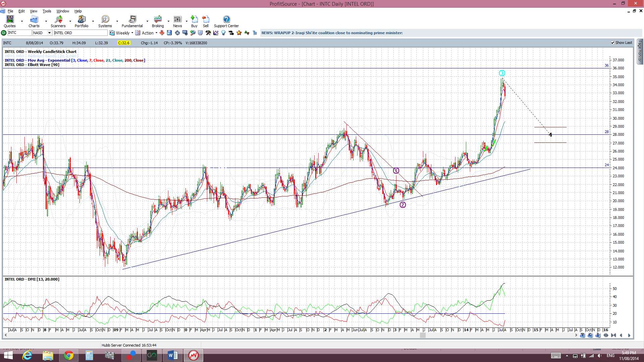This screenshot has height=362, width=644.
Task: Click the red and green arrows icon
Action: 247,33
